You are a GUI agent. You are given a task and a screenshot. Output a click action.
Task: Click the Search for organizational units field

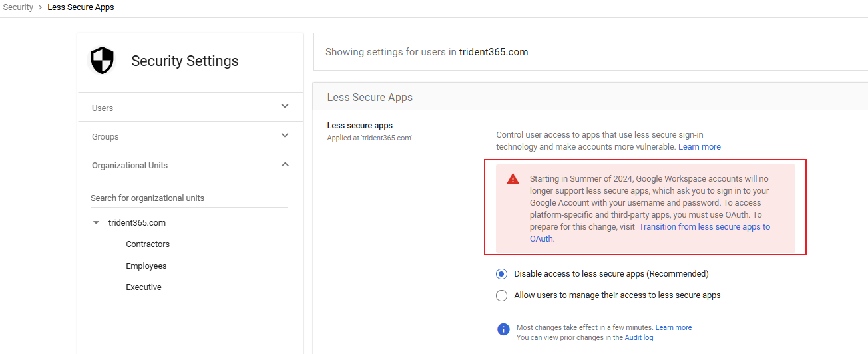[189, 198]
